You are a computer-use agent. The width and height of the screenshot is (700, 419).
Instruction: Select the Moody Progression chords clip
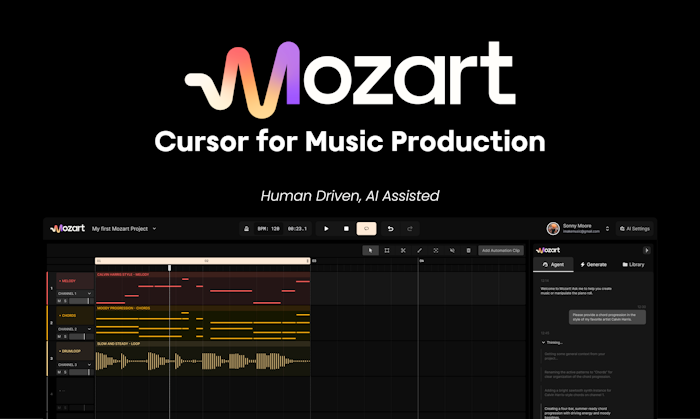tap(203, 323)
